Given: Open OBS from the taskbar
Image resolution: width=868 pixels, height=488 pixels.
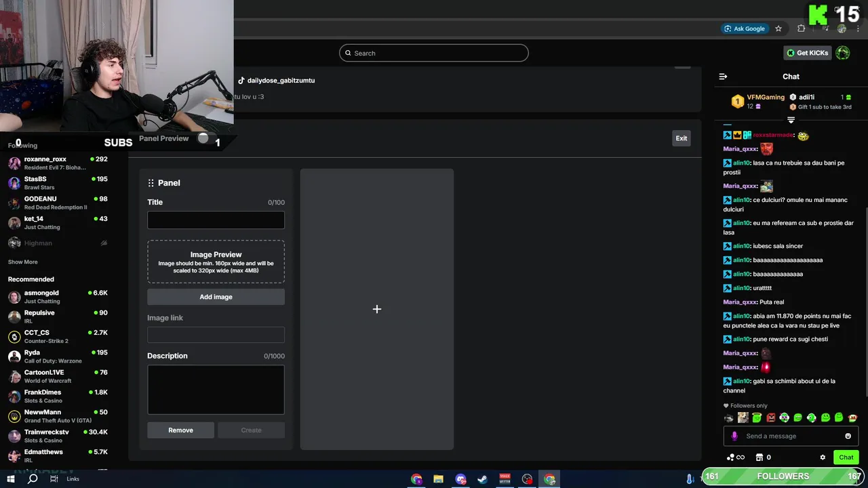Looking at the screenshot, I should click(527, 479).
